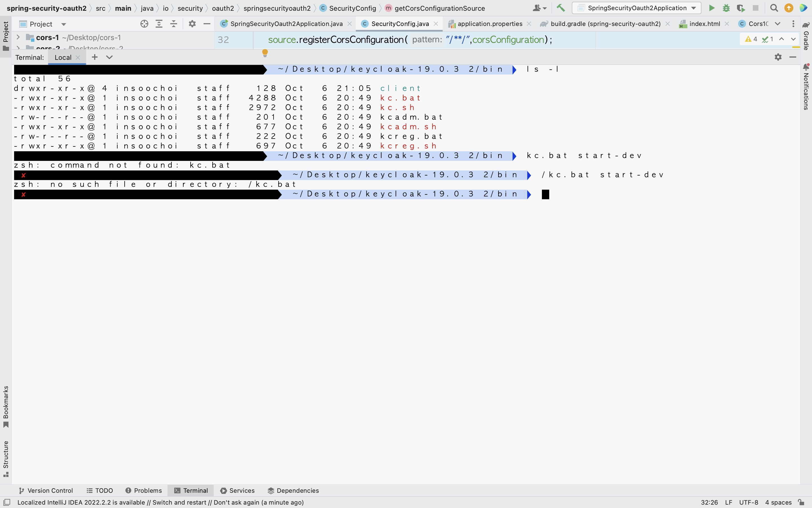Click the Build project hammer icon
Image resolution: width=812 pixels, height=508 pixels.
coord(561,8)
